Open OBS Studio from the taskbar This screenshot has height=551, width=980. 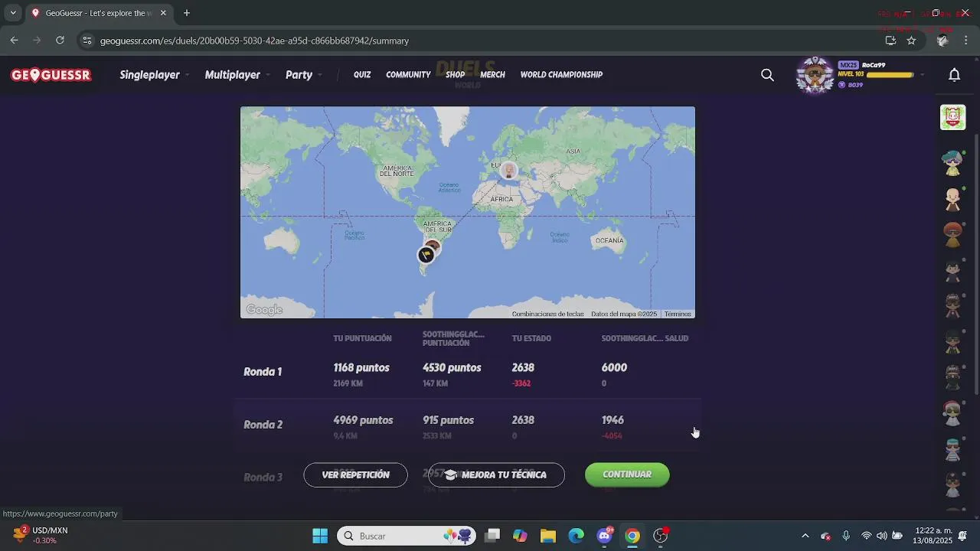pyautogui.click(x=660, y=536)
